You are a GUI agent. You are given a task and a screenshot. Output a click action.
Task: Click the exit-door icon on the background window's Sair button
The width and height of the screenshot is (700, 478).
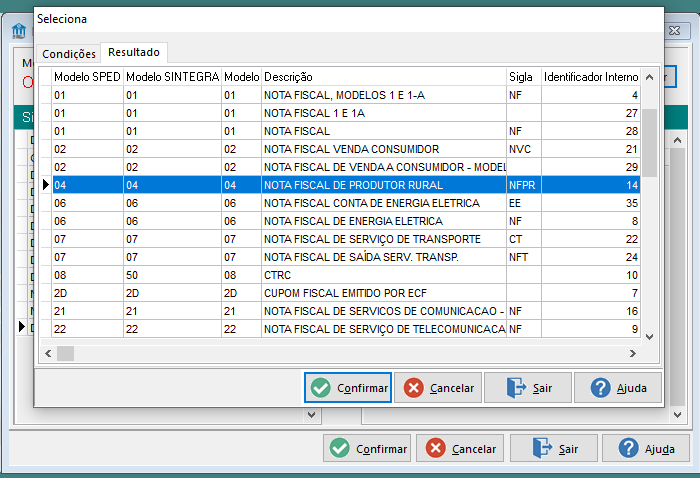point(542,448)
